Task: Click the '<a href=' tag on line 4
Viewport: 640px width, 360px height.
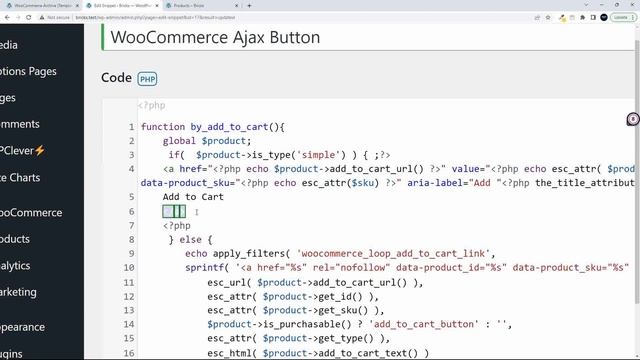Action: coord(185,169)
